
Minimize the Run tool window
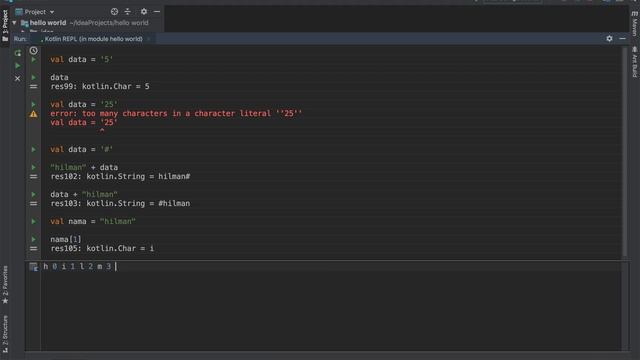pyautogui.click(x=622, y=38)
